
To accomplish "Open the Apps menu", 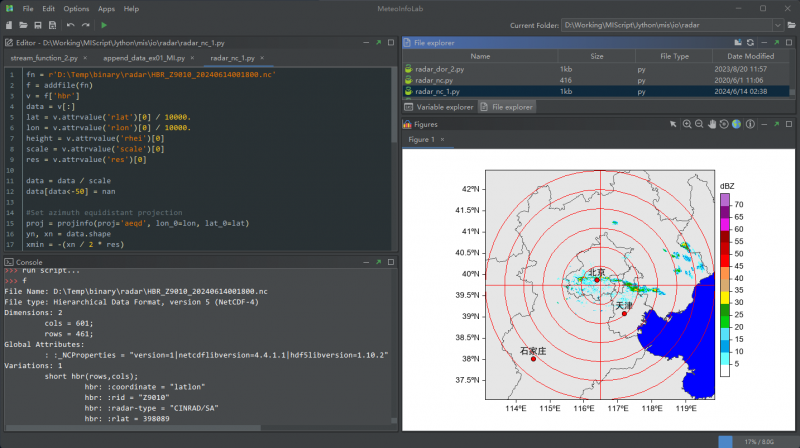I will [x=106, y=8].
